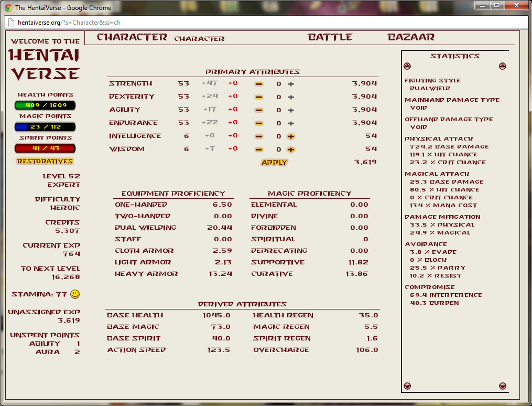Decrease Strength with its minus button

click(x=259, y=84)
